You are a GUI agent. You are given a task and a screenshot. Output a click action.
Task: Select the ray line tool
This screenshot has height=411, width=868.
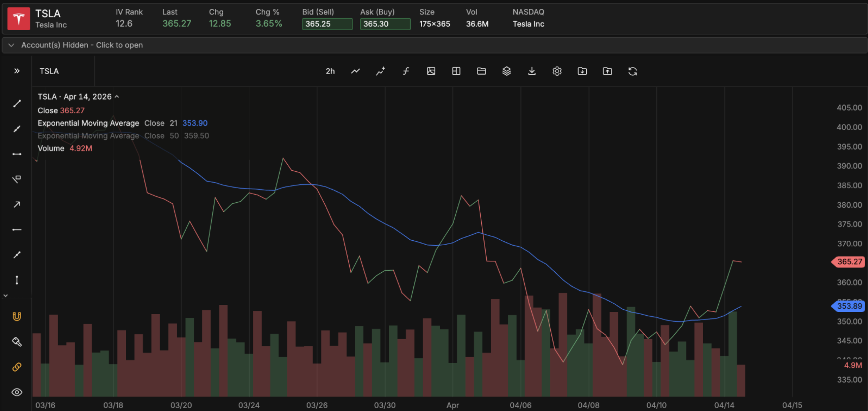click(x=17, y=129)
